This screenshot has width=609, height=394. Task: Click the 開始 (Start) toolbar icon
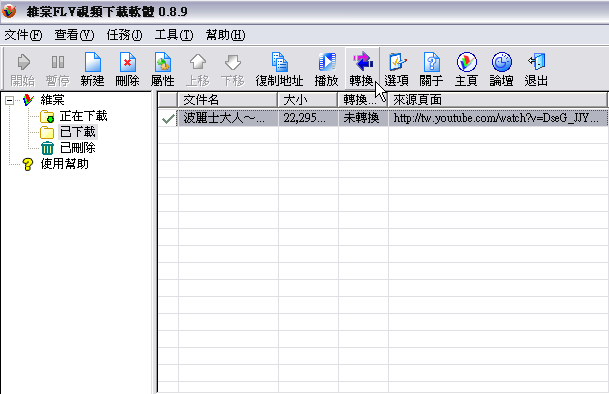coord(23,70)
